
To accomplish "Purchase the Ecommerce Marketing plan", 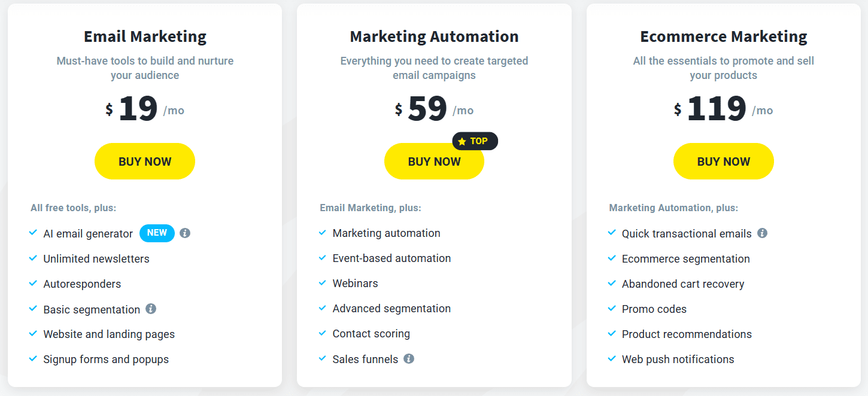I will tap(723, 161).
